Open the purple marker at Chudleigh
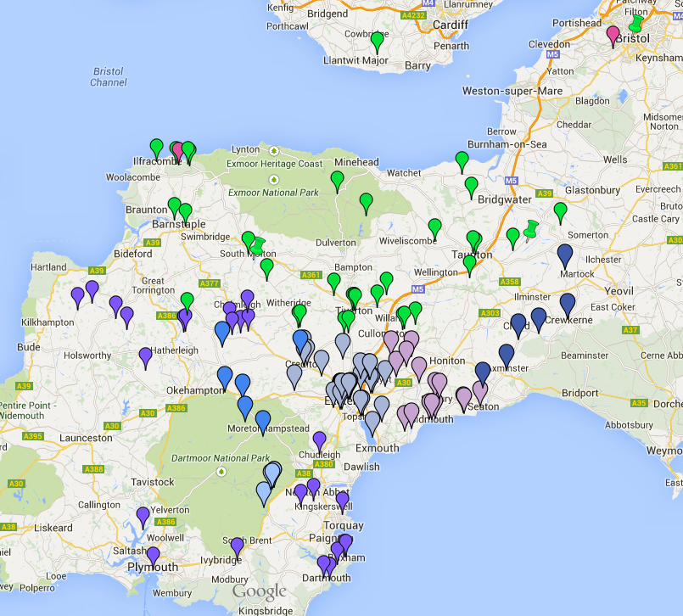Viewport: 683px width, 616px height. pyautogui.click(x=320, y=440)
